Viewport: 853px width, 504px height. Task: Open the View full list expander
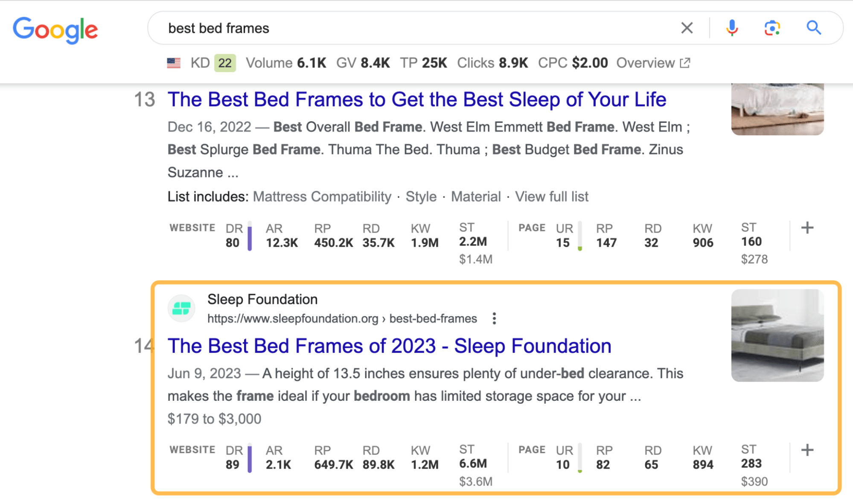(x=551, y=197)
